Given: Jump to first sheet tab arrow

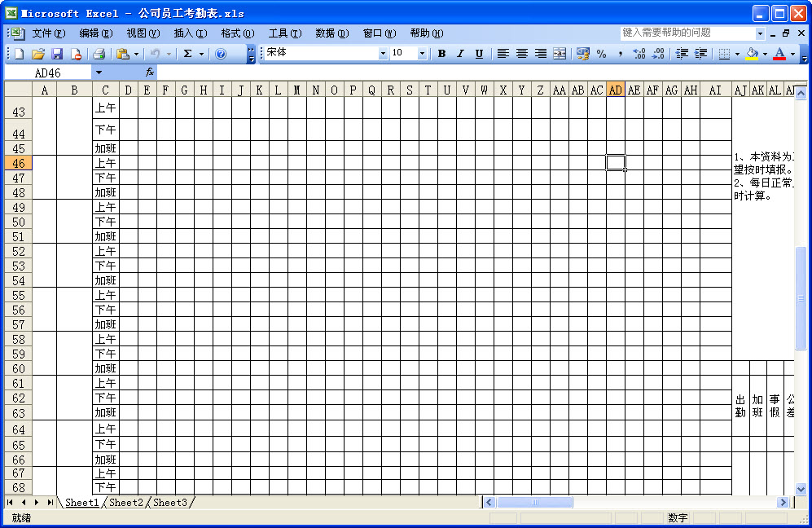Looking at the screenshot, I should tap(10, 502).
